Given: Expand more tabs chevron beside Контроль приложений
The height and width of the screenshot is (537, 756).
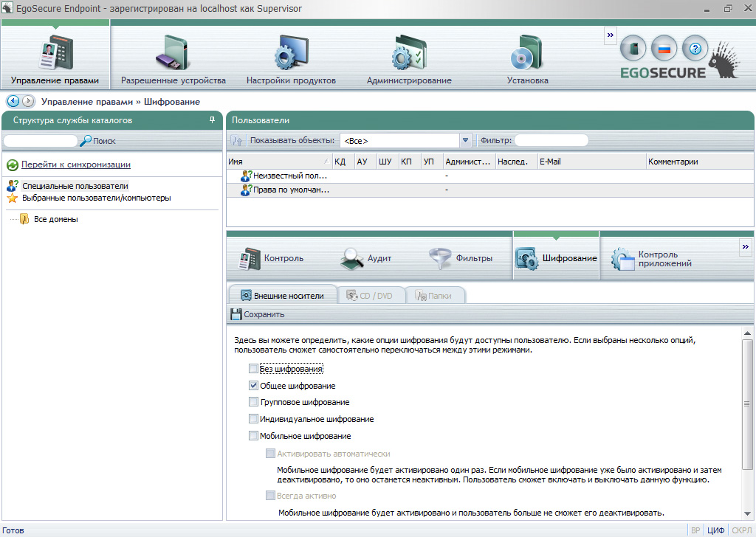Looking at the screenshot, I should [x=746, y=247].
